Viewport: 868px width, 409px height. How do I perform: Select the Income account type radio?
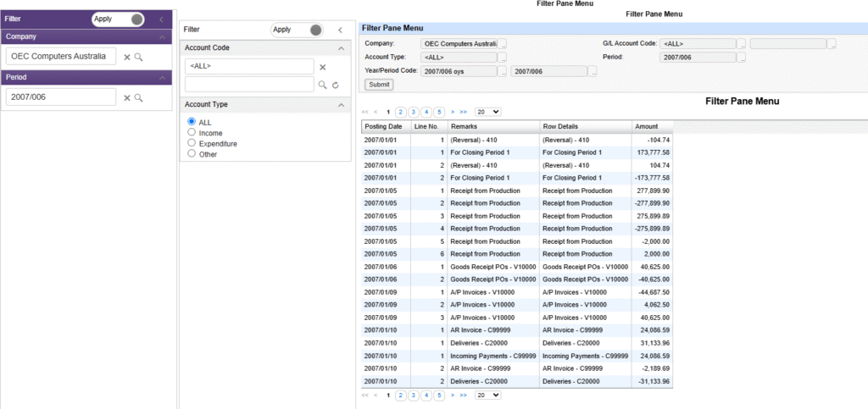pyautogui.click(x=192, y=133)
